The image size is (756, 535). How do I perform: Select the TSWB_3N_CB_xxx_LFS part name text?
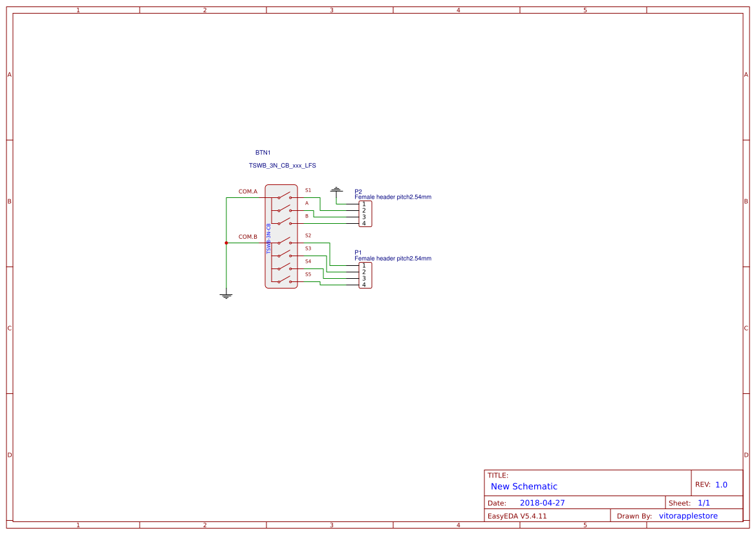coord(282,165)
